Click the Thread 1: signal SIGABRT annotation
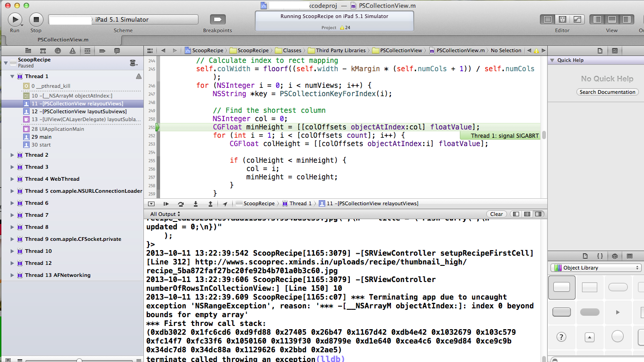This screenshot has width=644, height=362. point(500,135)
